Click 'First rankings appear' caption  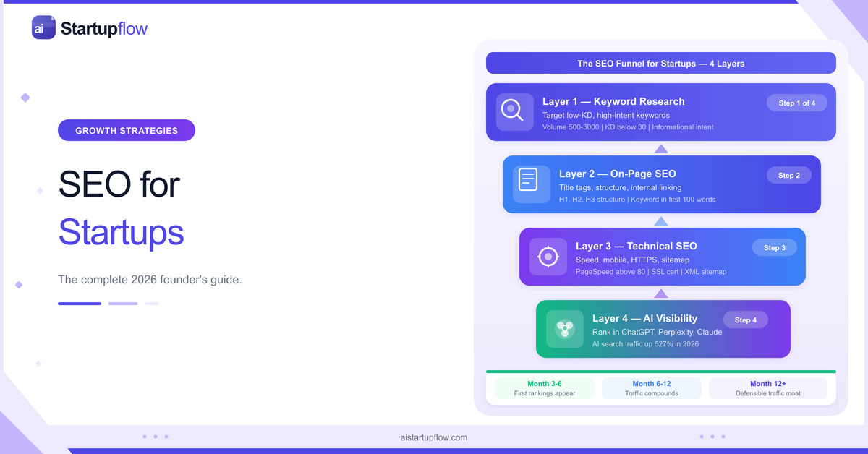pos(545,393)
